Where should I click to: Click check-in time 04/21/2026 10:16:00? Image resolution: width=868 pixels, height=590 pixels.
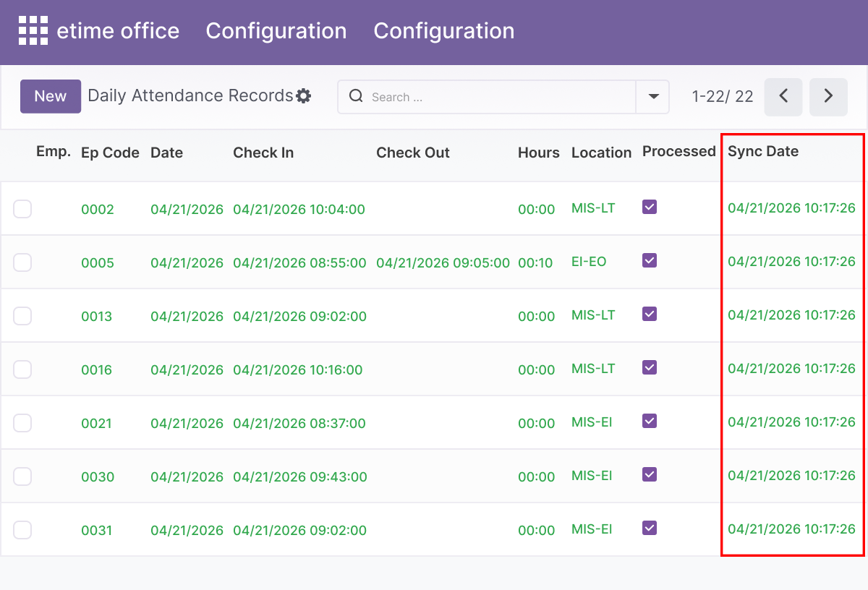pos(297,370)
